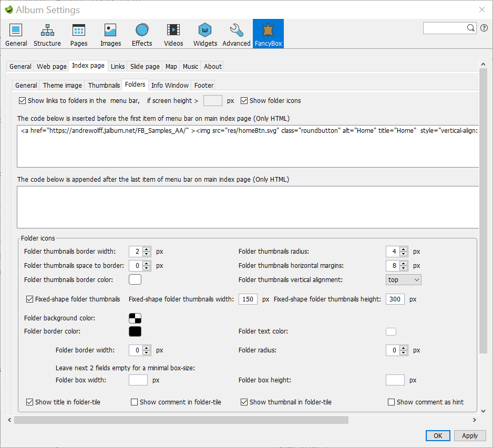Decrease Folder thumbnails radius value

[x=403, y=254]
